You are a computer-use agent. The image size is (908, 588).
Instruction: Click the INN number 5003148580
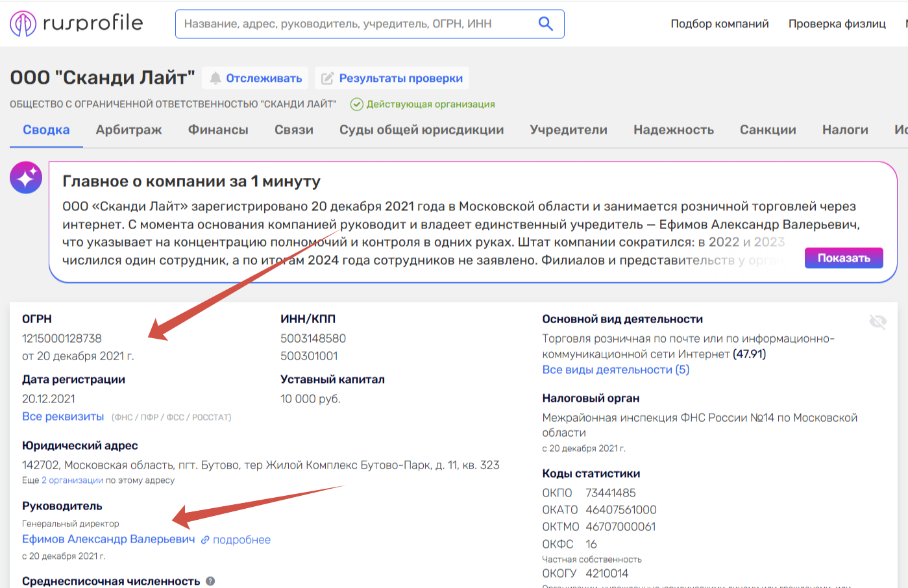pos(313,339)
